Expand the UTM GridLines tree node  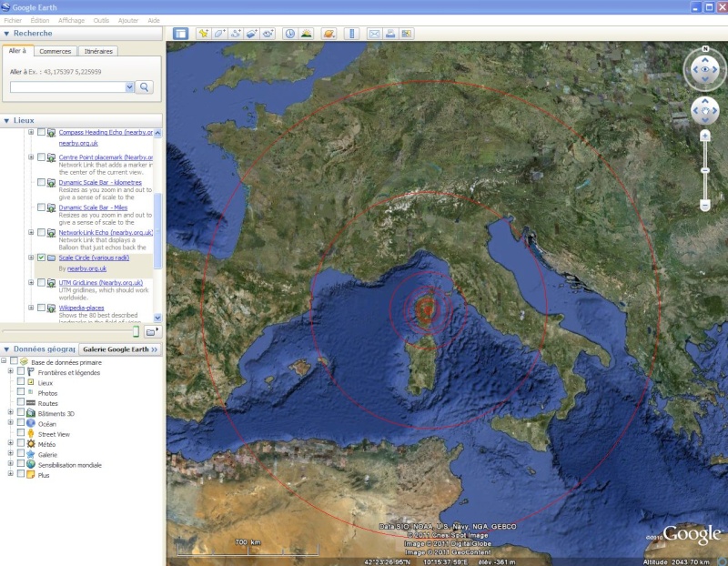pyautogui.click(x=31, y=283)
